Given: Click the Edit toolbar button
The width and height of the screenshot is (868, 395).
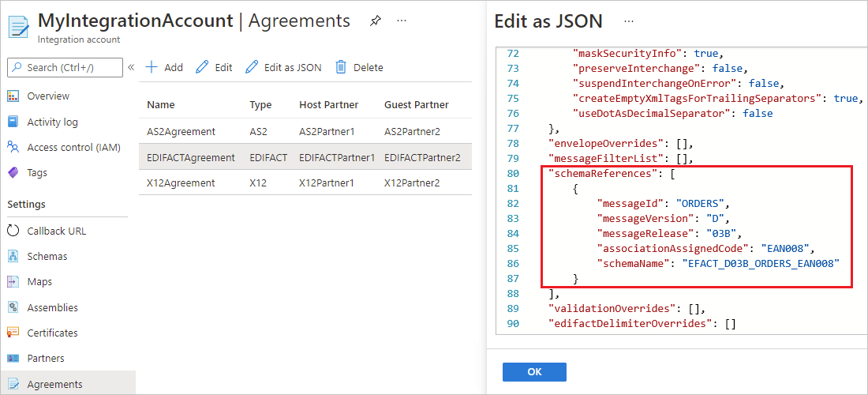Looking at the screenshot, I should pos(214,68).
